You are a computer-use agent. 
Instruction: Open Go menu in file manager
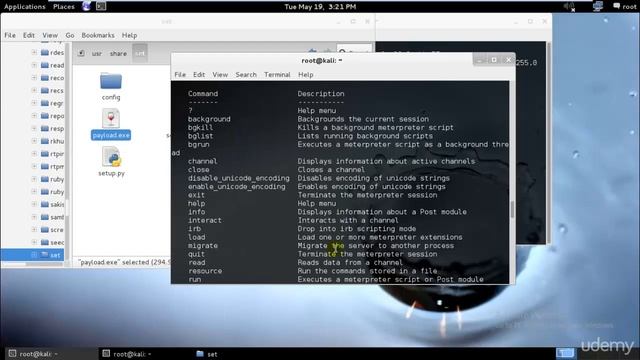(x=70, y=35)
